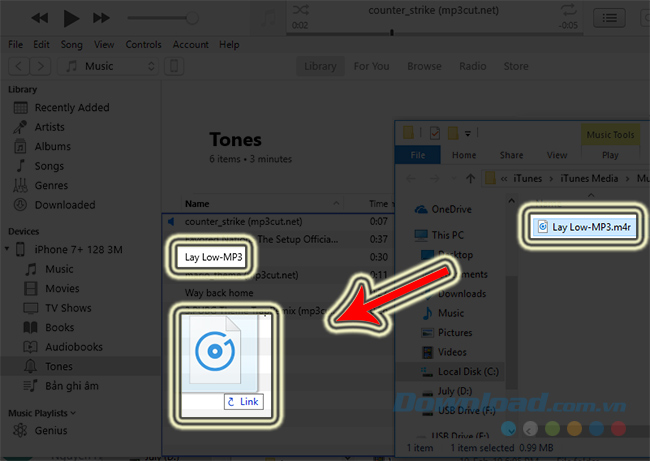
Task: Select the counter_strike (mp3cut.net) tone row
Action: tap(278, 221)
